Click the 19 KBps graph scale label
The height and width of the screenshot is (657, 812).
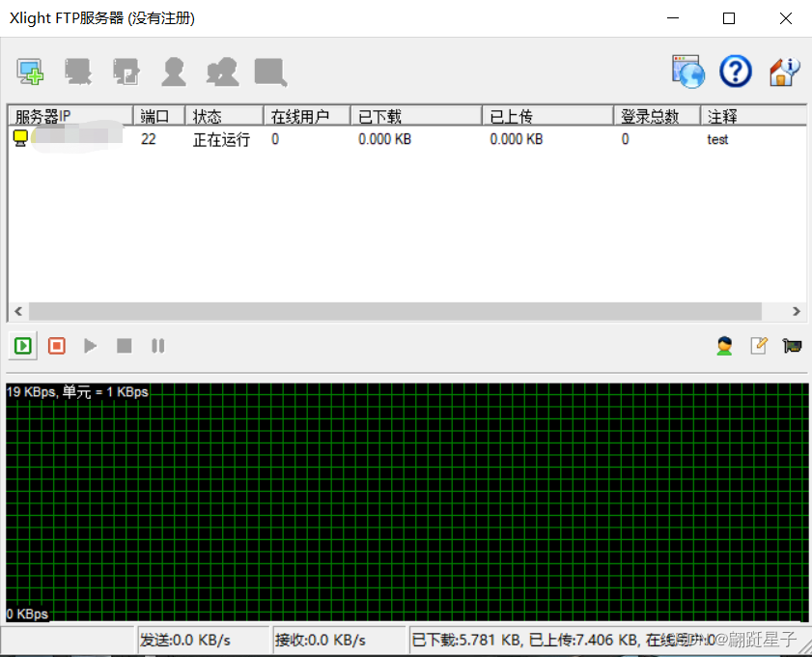point(77,391)
